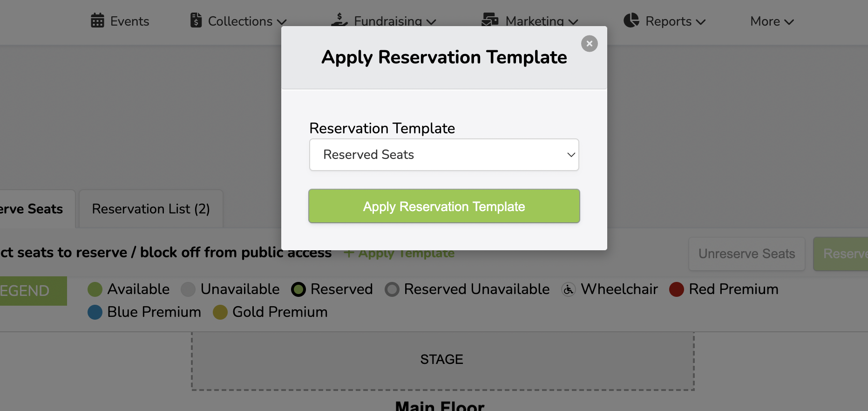Click the Apply Template link
The width and height of the screenshot is (868, 411).
point(400,253)
